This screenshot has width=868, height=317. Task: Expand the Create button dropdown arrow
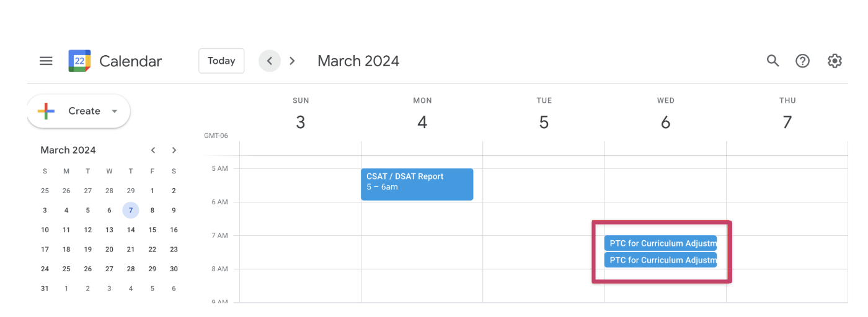[114, 111]
